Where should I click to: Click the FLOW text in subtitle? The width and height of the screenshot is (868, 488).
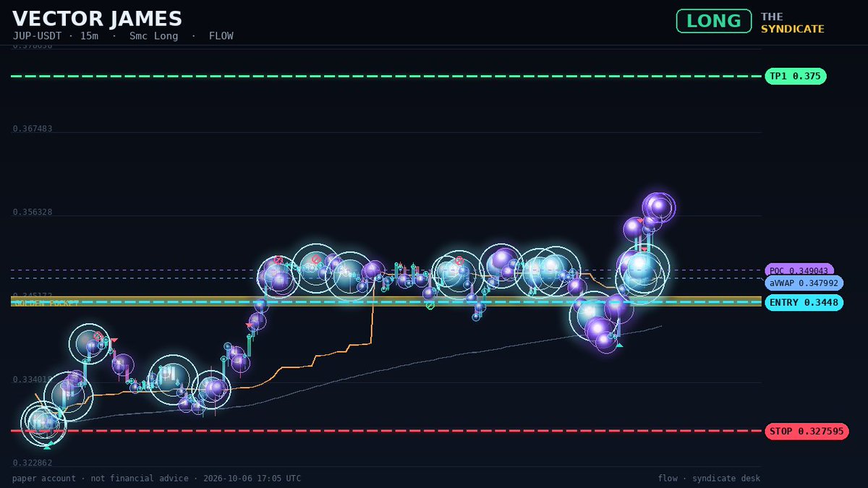[x=221, y=36]
